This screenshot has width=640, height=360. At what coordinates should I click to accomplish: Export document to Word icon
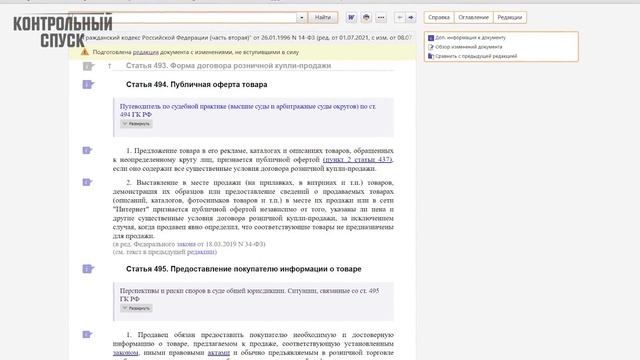[x=351, y=18]
